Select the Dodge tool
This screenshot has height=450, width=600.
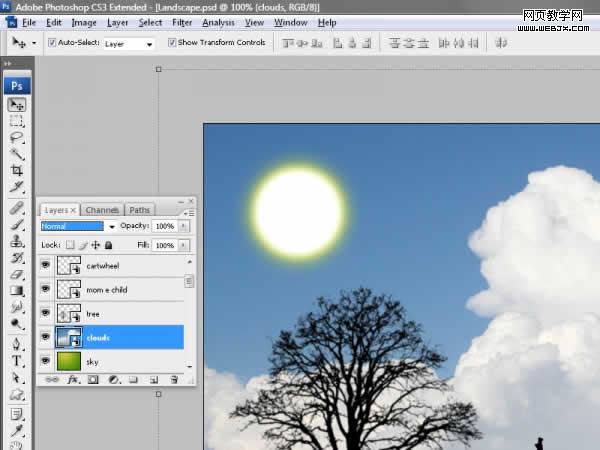click(17, 324)
